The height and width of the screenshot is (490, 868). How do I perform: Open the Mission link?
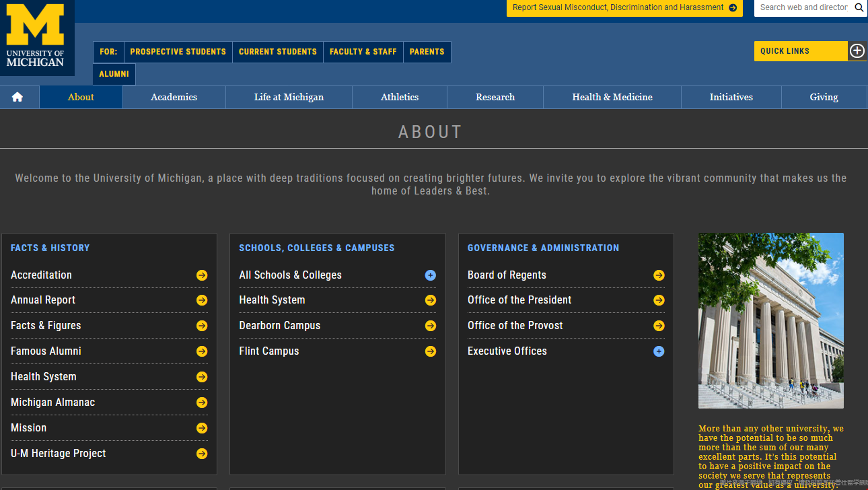click(28, 428)
